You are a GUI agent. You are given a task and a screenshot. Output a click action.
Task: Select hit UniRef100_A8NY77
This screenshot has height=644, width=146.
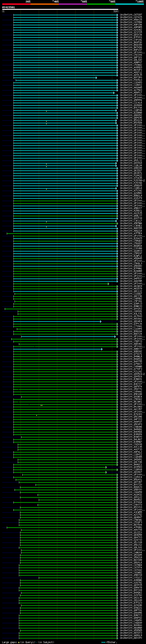[131, 349]
